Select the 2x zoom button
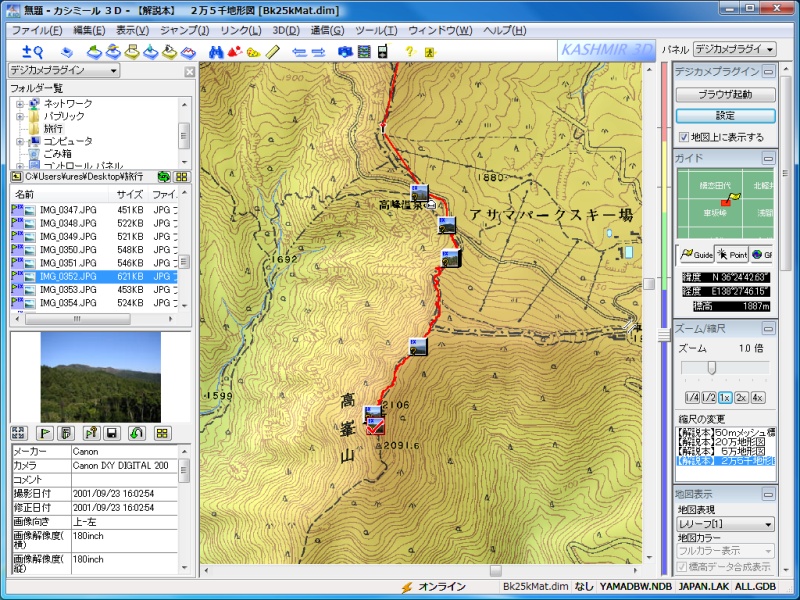 coord(741,398)
